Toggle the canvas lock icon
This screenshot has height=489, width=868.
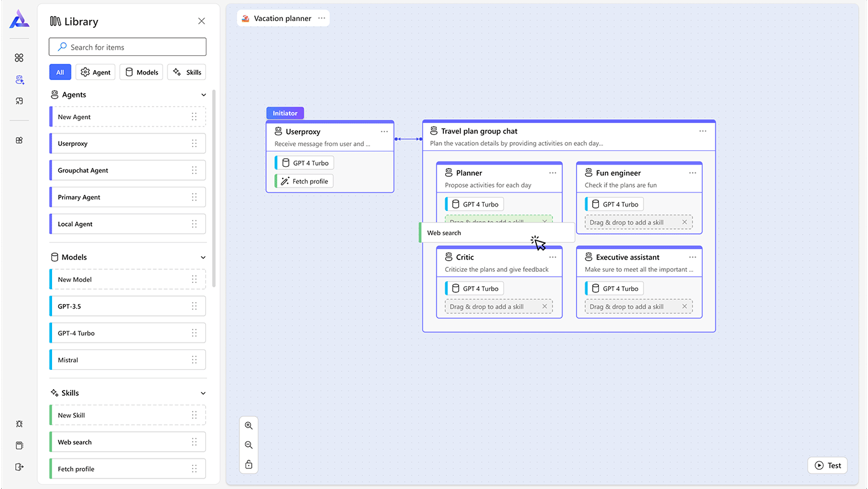(x=249, y=464)
